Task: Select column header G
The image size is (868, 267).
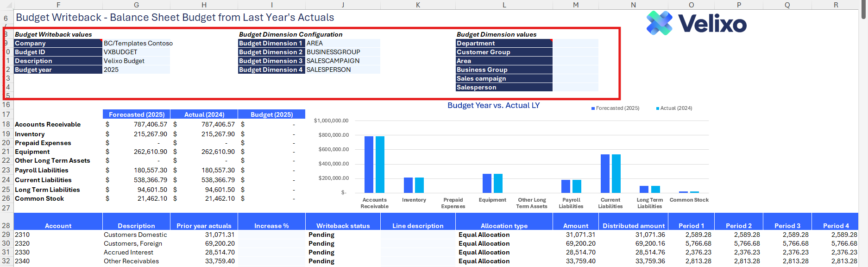Action: pyautogui.click(x=136, y=5)
